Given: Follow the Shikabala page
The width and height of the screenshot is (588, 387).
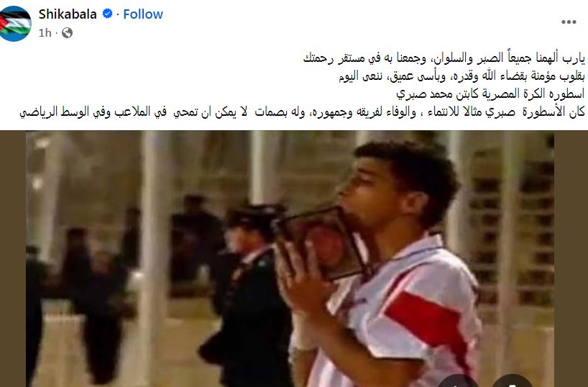Looking at the screenshot, I should [x=143, y=14].
